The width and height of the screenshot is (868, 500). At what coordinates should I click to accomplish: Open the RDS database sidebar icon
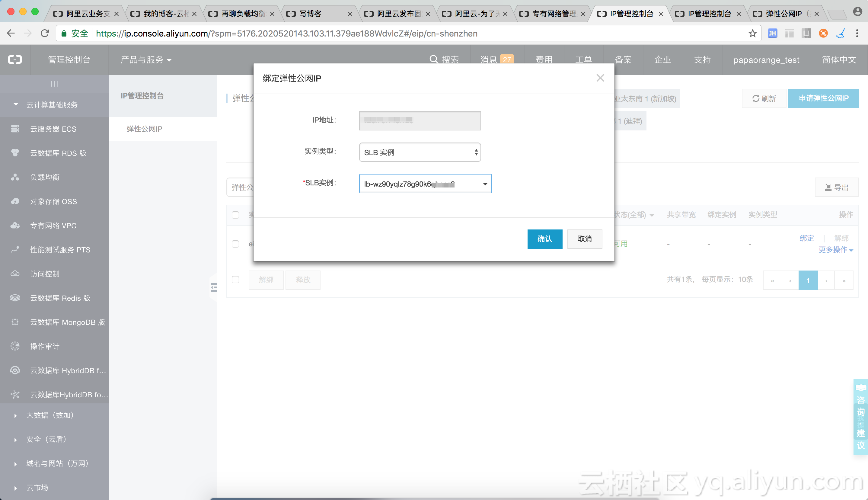15,153
